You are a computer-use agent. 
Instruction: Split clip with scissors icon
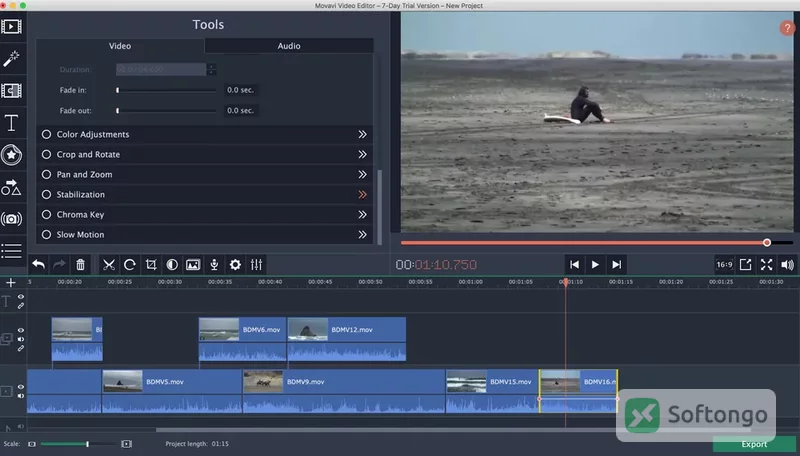click(108, 264)
